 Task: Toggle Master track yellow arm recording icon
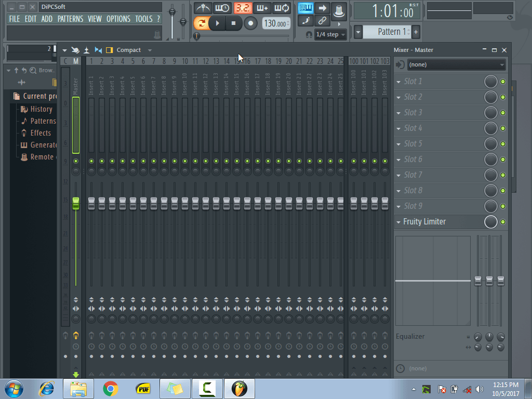point(76,336)
